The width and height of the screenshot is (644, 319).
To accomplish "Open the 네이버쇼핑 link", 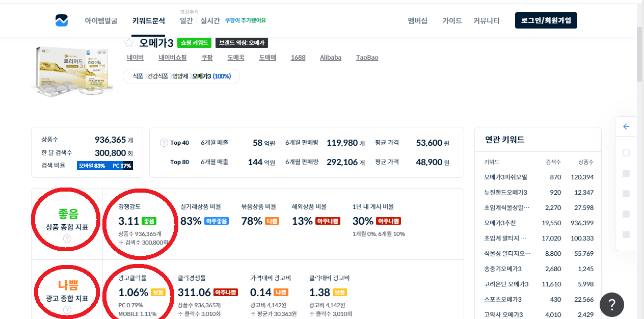I will (173, 58).
